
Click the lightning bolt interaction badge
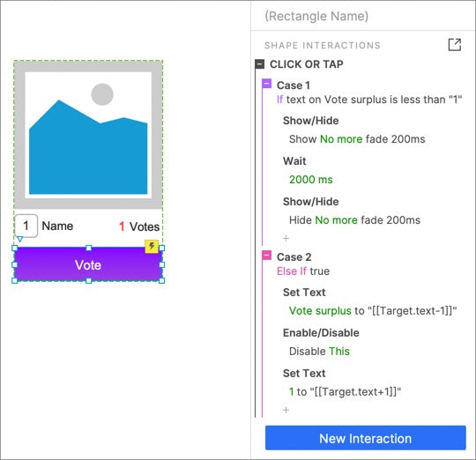click(152, 247)
